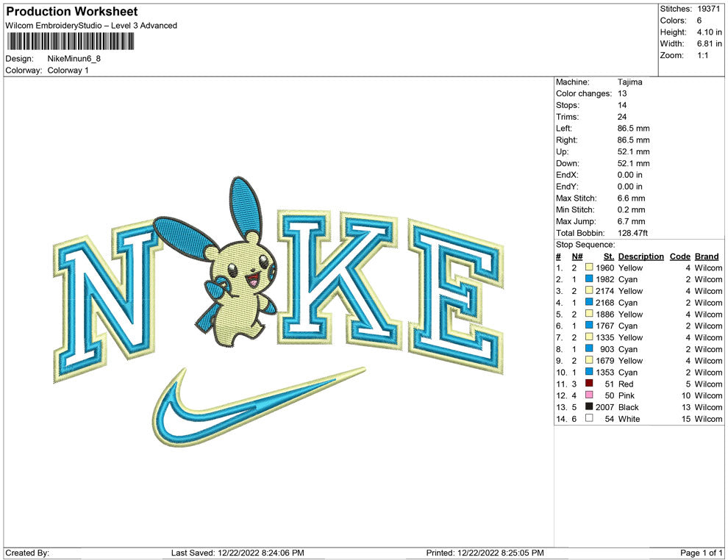Click the 'Stop Sequence:' heading

click(585, 245)
